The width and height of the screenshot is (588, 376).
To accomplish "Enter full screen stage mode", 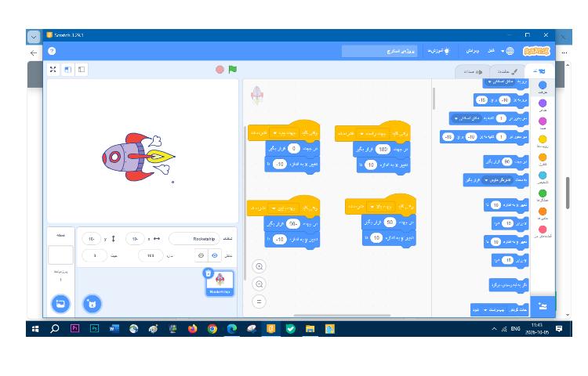I will click(x=53, y=69).
